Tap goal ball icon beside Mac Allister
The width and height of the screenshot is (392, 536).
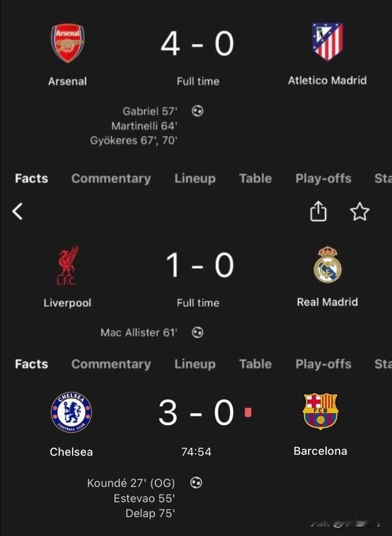coord(198,332)
